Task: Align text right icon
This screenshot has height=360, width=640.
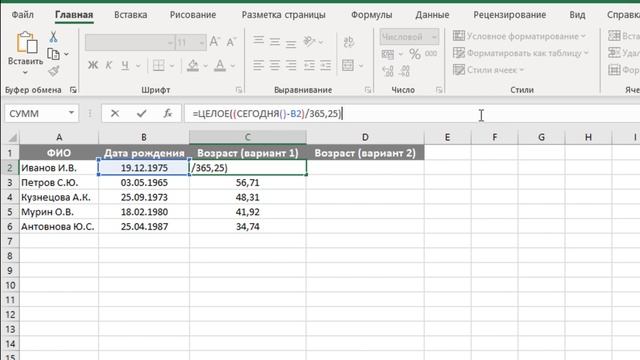Action: point(291,65)
